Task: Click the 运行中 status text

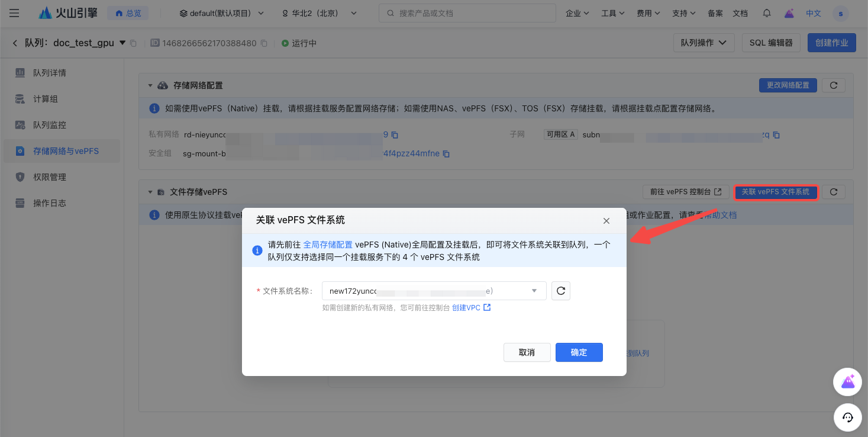Action: (x=304, y=43)
